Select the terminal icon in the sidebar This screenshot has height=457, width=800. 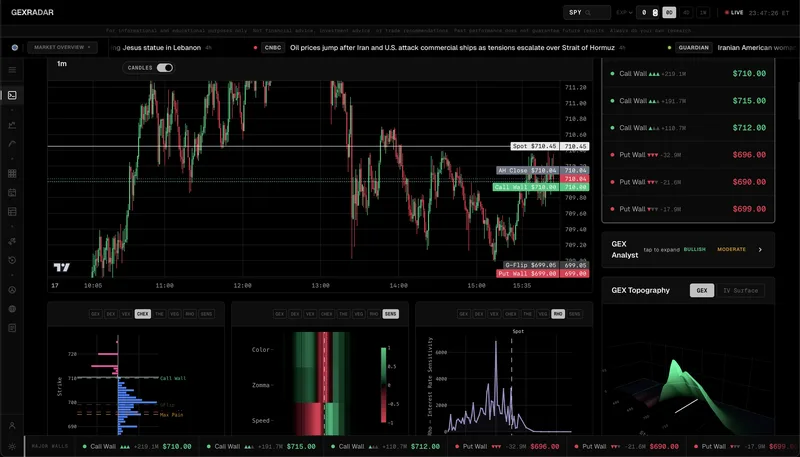coord(12,95)
